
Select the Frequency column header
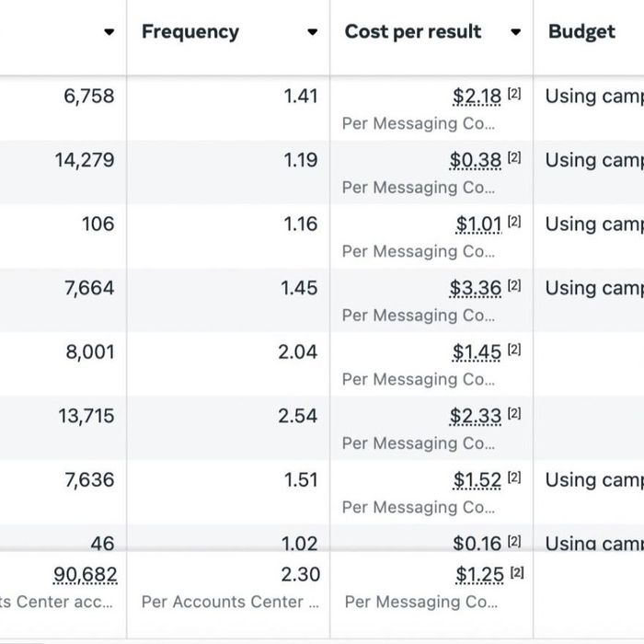pos(190,31)
